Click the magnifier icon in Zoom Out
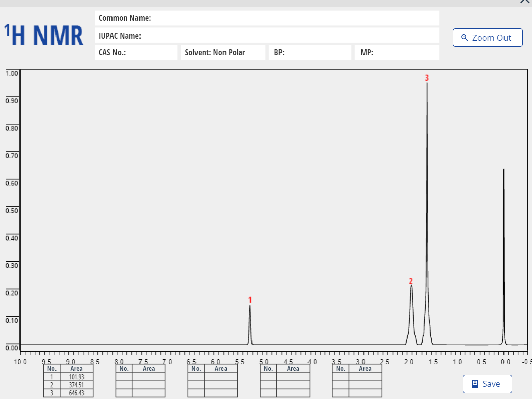This screenshot has height=399, width=532. pyautogui.click(x=464, y=37)
